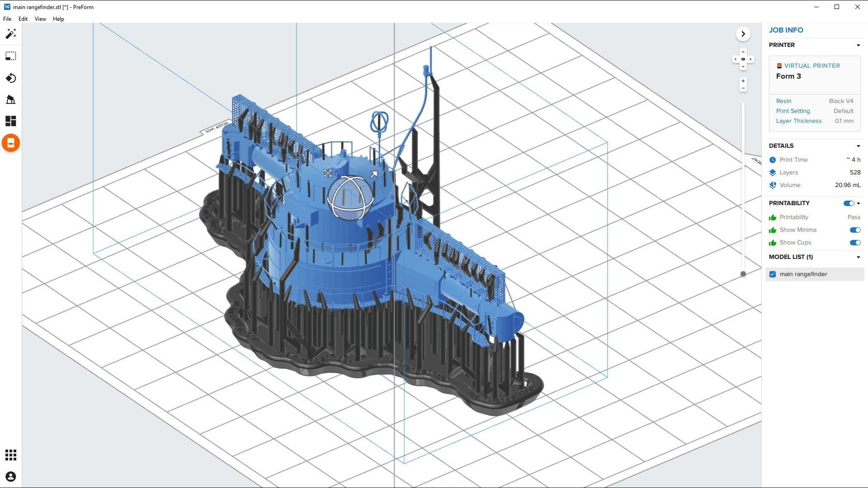This screenshot has width=868, height=488.
Task: Open the Supports tool
Action: click(x=11, y=99)
